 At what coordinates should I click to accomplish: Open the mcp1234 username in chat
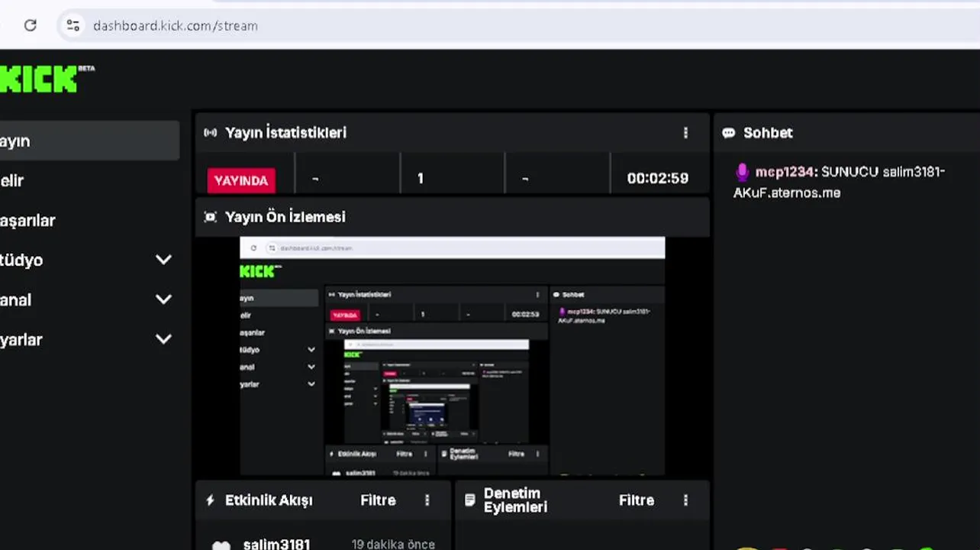point(784,172)
